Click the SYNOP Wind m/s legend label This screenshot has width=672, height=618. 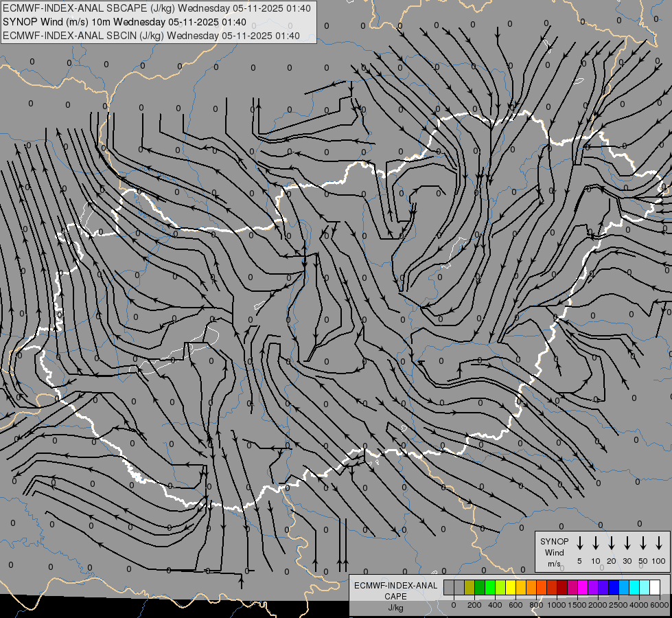point(554,552)
